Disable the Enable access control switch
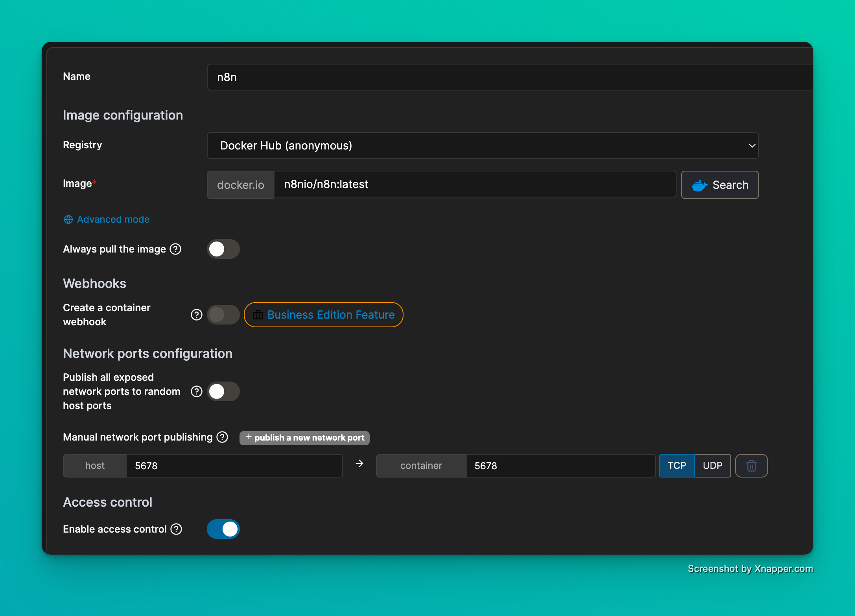The height and width of the screenshot is (616, 855). pyautogui.click(x=223, y=529)
